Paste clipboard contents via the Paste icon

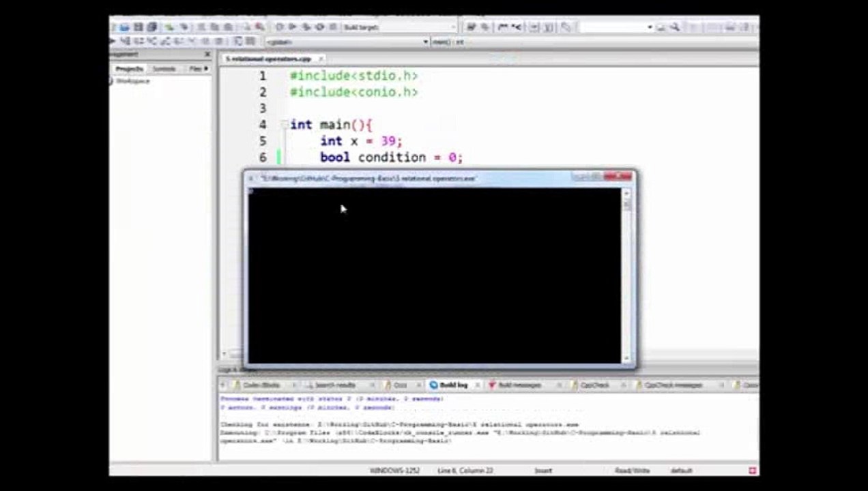pyautogui.click(x=227, y=27)
